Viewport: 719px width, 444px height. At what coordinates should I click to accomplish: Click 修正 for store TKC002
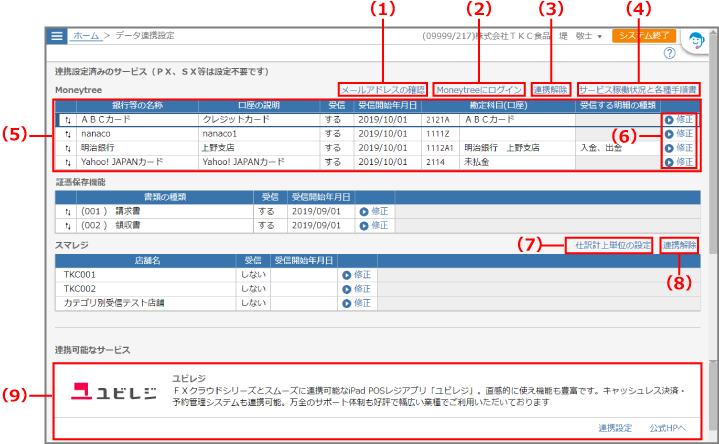[356, 289]
